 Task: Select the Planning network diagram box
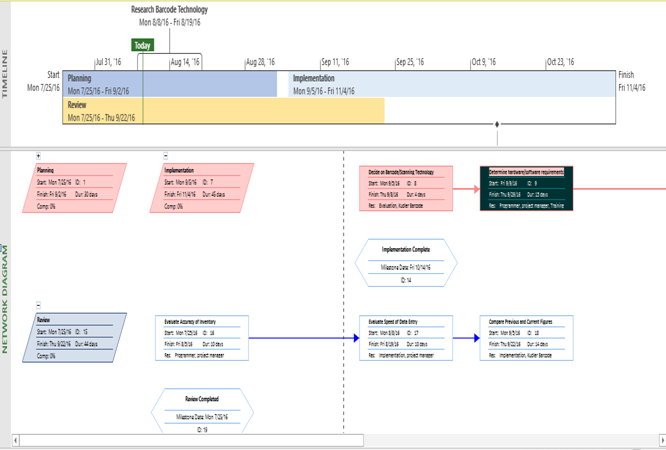[75, 188]
